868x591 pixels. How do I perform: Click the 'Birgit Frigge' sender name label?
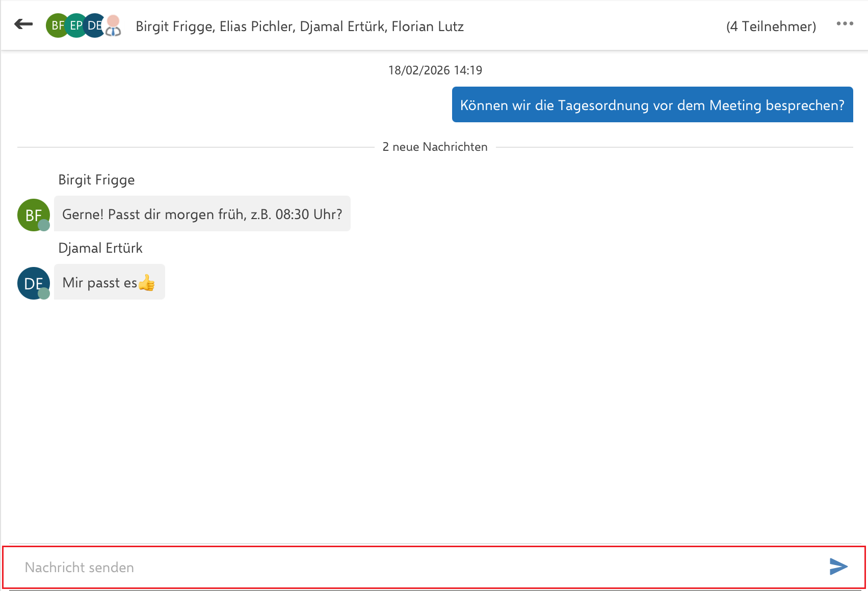click(x=96, y=180)
